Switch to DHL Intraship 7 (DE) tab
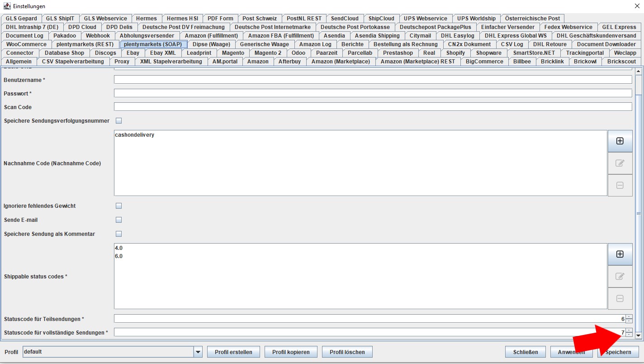 click(32, 27)
